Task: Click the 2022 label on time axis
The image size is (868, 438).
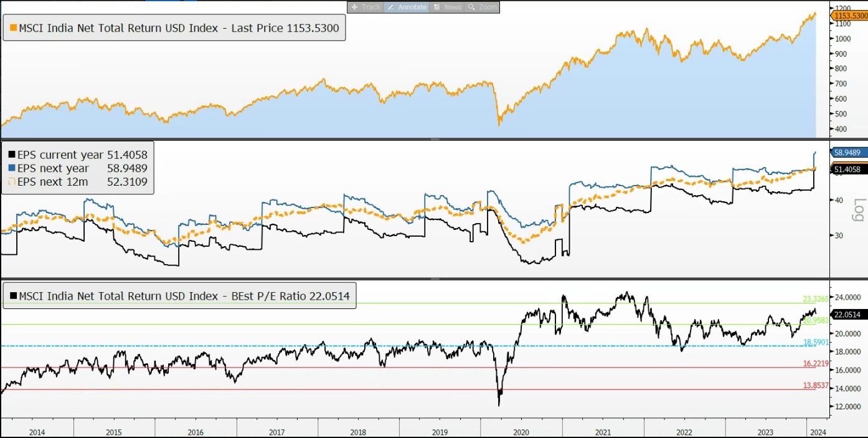Action: 684,432
